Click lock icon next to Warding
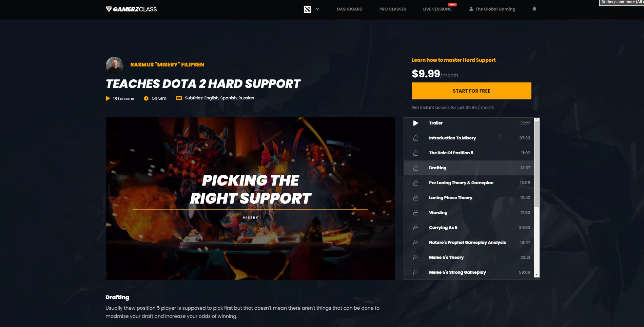This screenshot has width=644, height=327. click(416, 213)
